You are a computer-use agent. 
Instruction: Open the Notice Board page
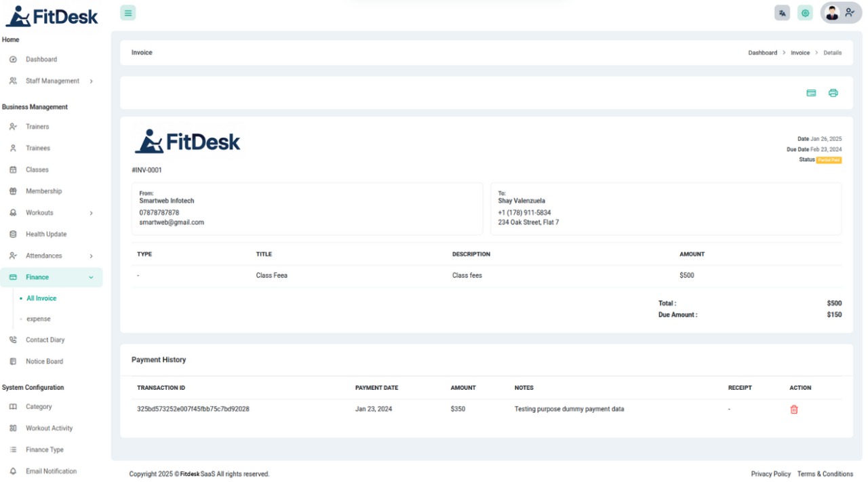[x=44, y=362]
